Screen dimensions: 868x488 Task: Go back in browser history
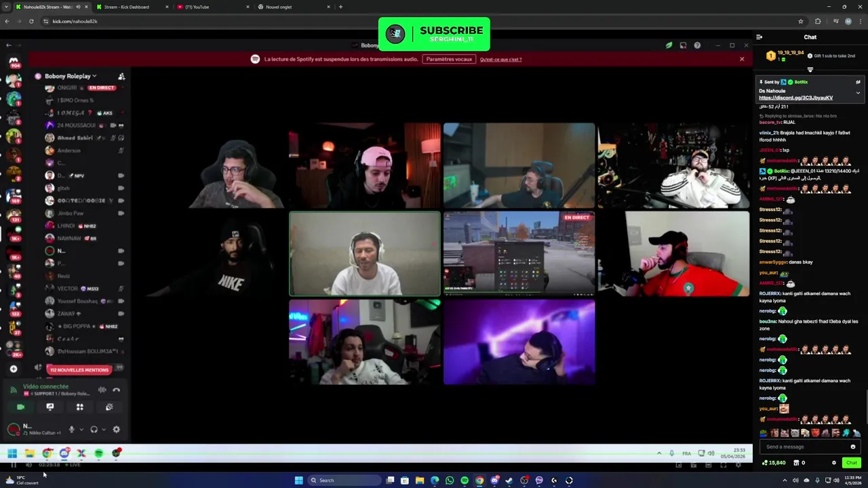point(7,21)
